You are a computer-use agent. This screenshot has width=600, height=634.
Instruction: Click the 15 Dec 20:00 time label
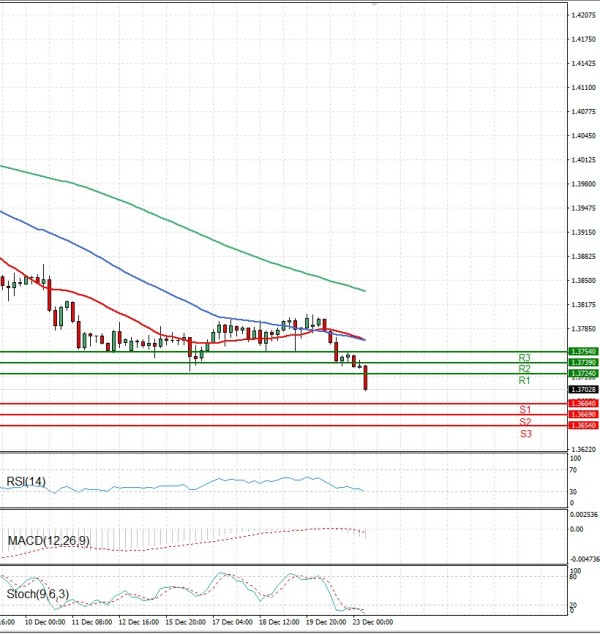point(185,622)
